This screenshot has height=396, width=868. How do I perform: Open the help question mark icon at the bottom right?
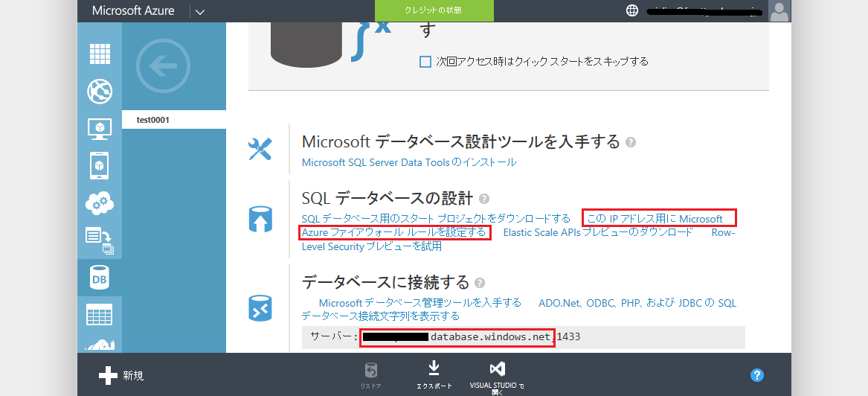[x=756, y=375]
